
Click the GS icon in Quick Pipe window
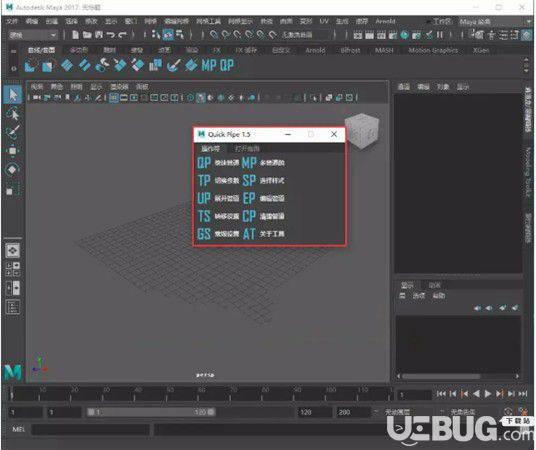point(204,234)
